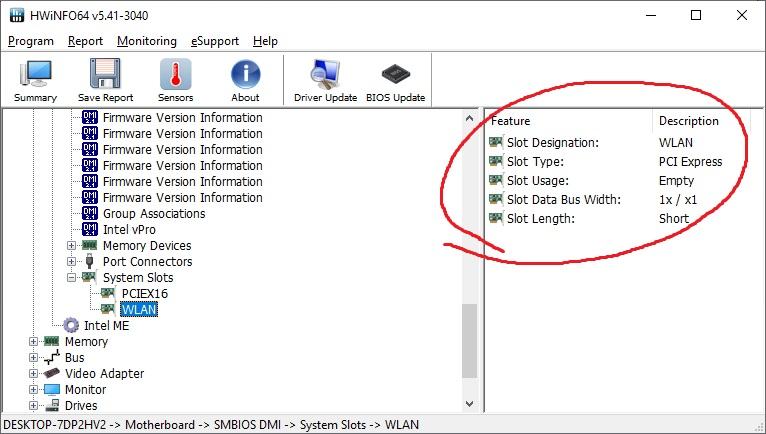Expand the Bus node
This screenshot has width=766, height=434.
(x=33, y=357)
